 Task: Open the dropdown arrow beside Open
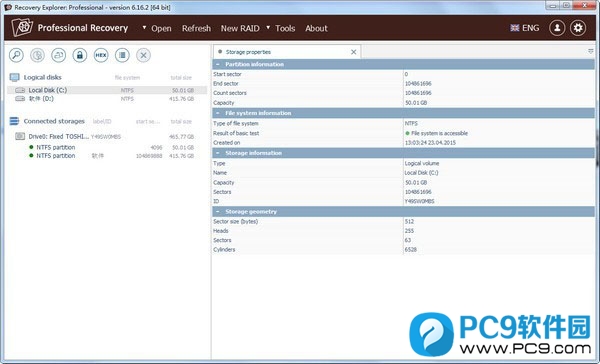144,28
